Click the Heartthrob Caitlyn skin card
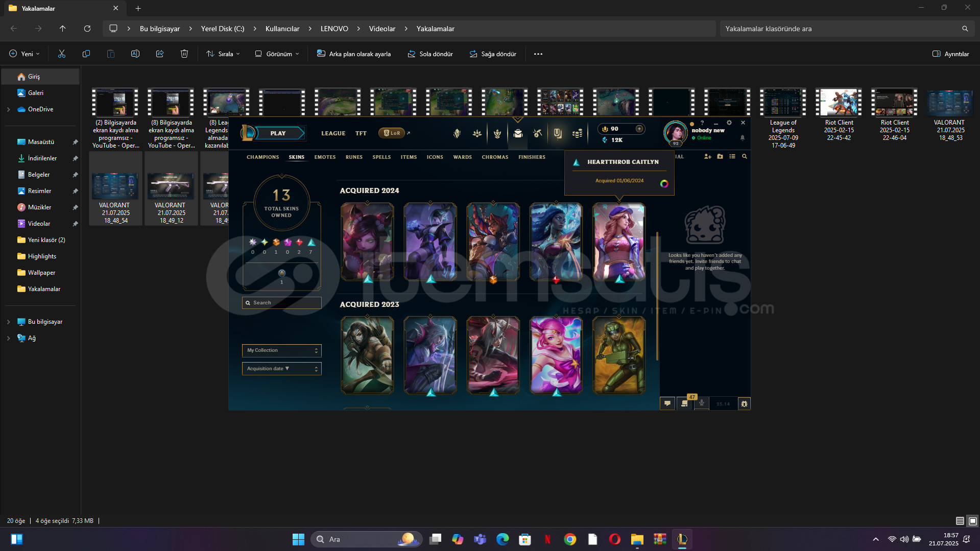980x551 pixels. pyautogui.click(x=619, y=242)
